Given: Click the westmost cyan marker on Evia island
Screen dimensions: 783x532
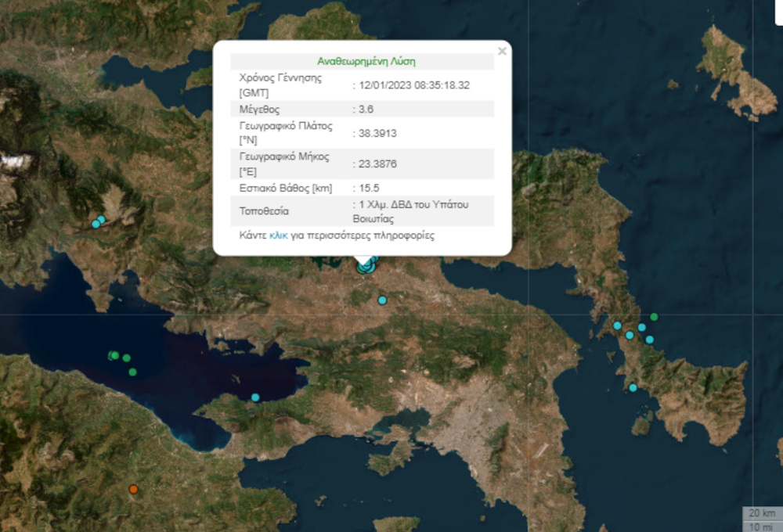Looking at the screenshot, I should [x=617, y=325].
